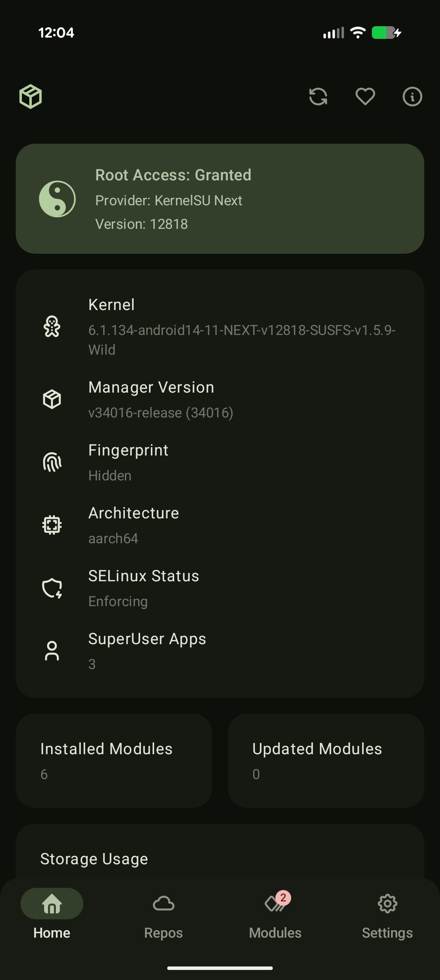Open the Installed Modules card
Viewport: 440px width, 980px height.
[114, 761]
